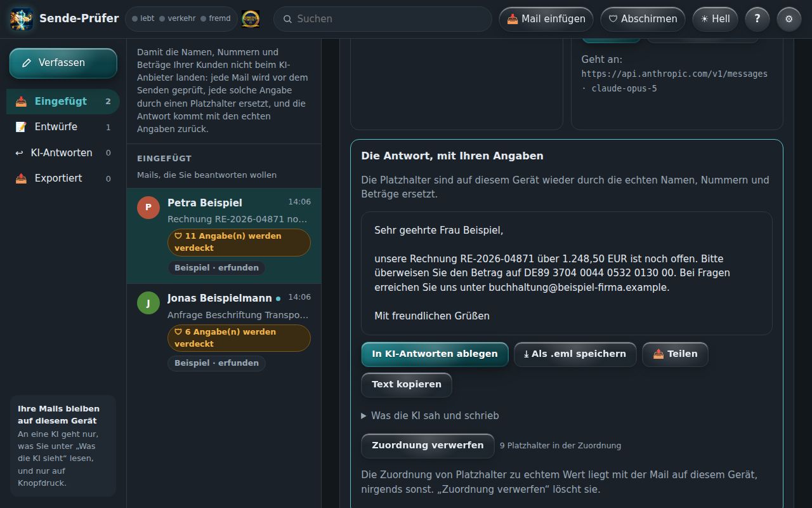Open the Entwürfe folder
812x508 pixels.
click(x=63, y=127)
